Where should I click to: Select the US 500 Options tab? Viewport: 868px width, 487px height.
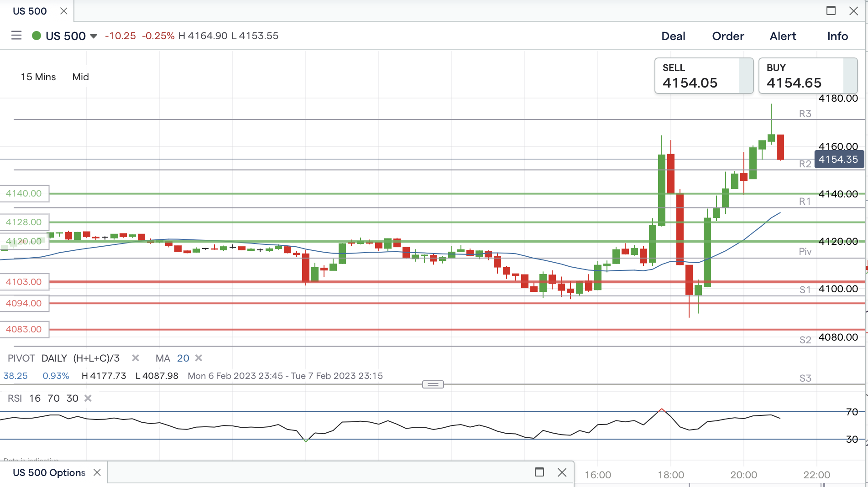point(49,473)
